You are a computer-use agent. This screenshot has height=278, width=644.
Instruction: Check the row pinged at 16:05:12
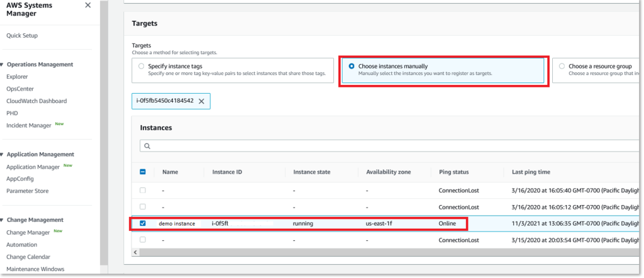point(143,206)
